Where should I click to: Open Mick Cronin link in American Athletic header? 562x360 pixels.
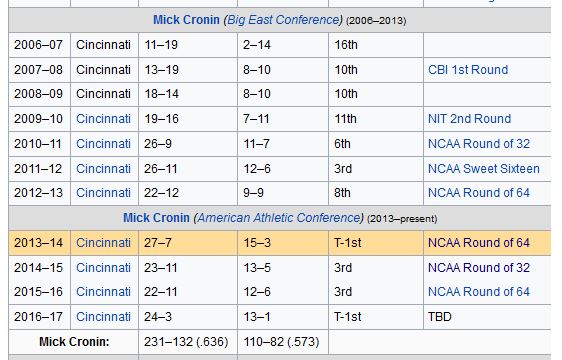156,218
